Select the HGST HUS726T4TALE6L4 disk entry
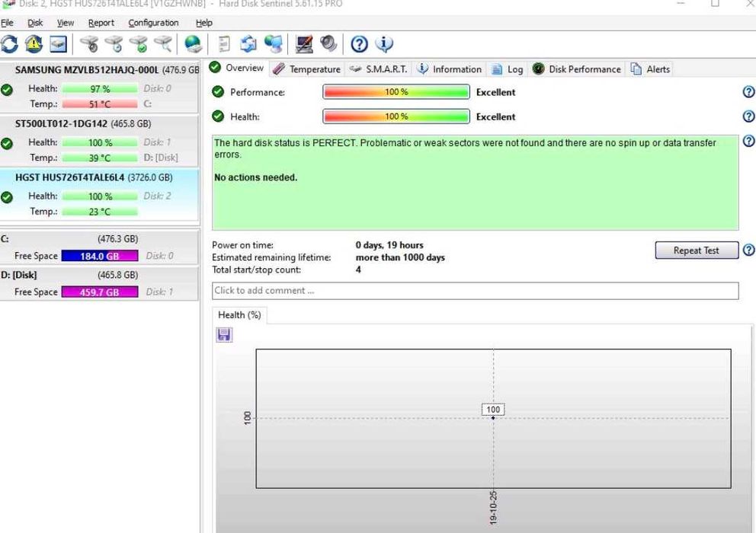Image resolution: width=756 pixels, height=533 pixels. pos(100,195)
